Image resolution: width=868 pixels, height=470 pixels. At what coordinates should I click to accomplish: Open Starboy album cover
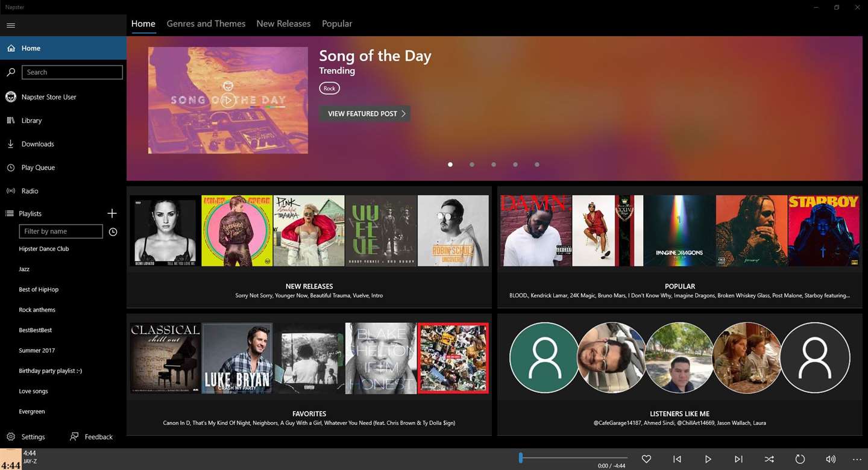[x=823, y=230]
